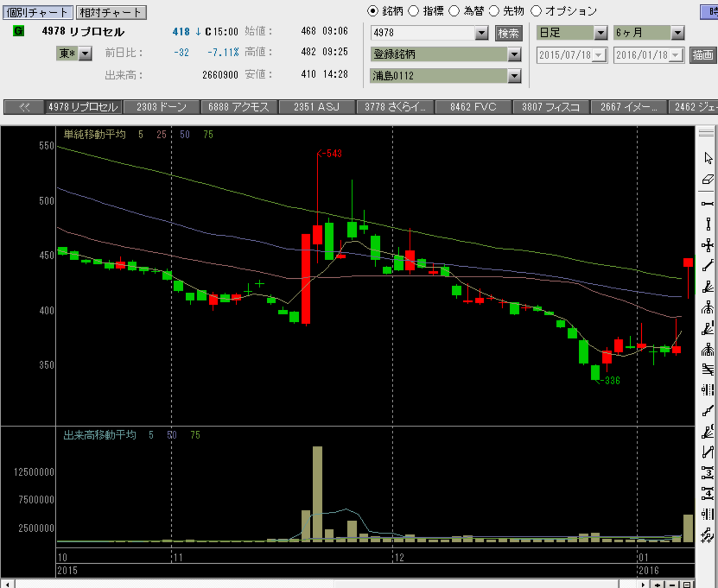Screen dimensions: 718x588
Task: Open the 2015/07/18 start date picker
Action: coord(599,55)
